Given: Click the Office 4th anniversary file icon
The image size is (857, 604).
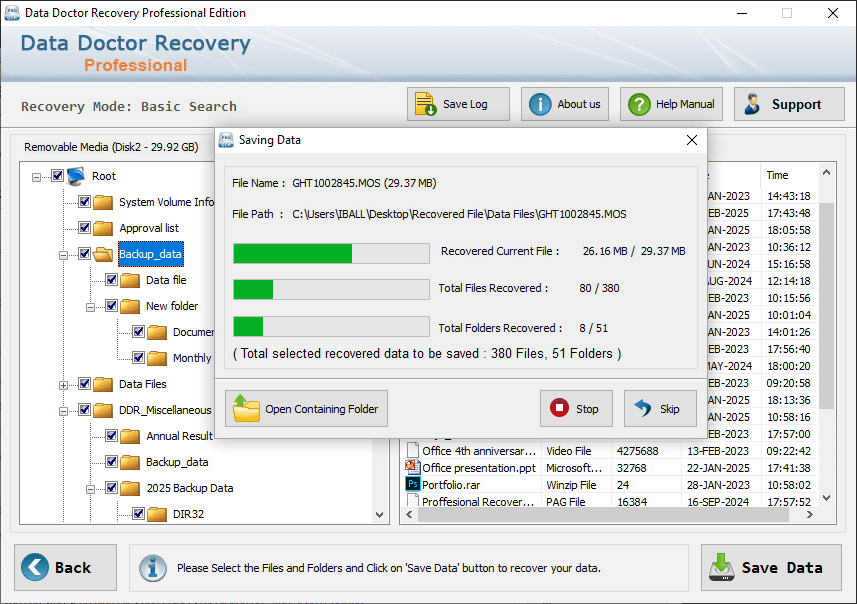Looking at the screenshot, I should [413, 450].
